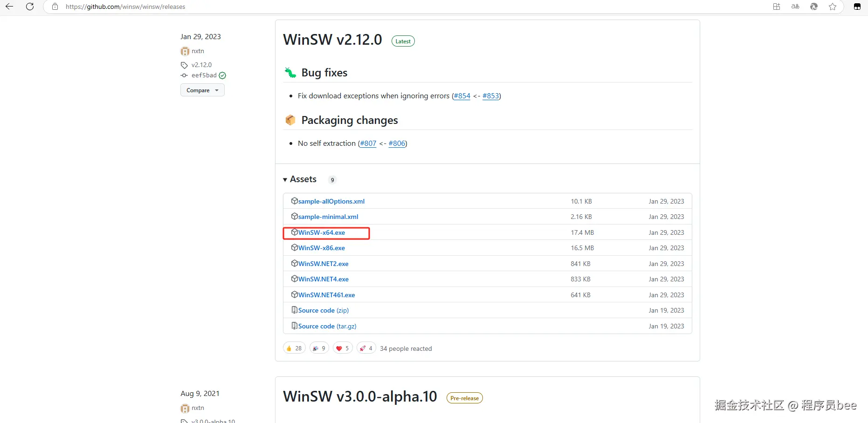Open the WinSW v2.12.0 release title

coord(332,40)
